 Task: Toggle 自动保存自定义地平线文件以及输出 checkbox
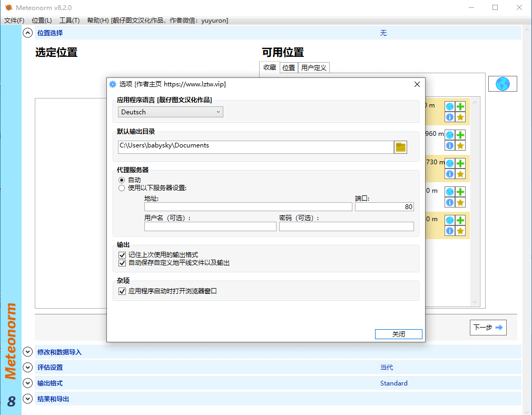pyautogui.click(x=122, y=263)
